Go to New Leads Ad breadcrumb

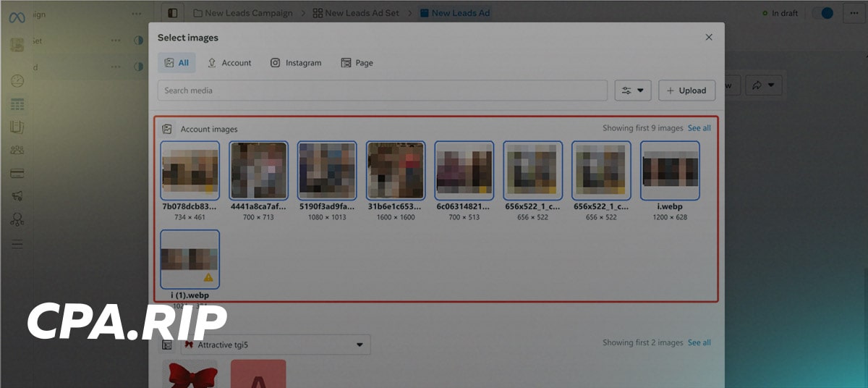point(455,13)
